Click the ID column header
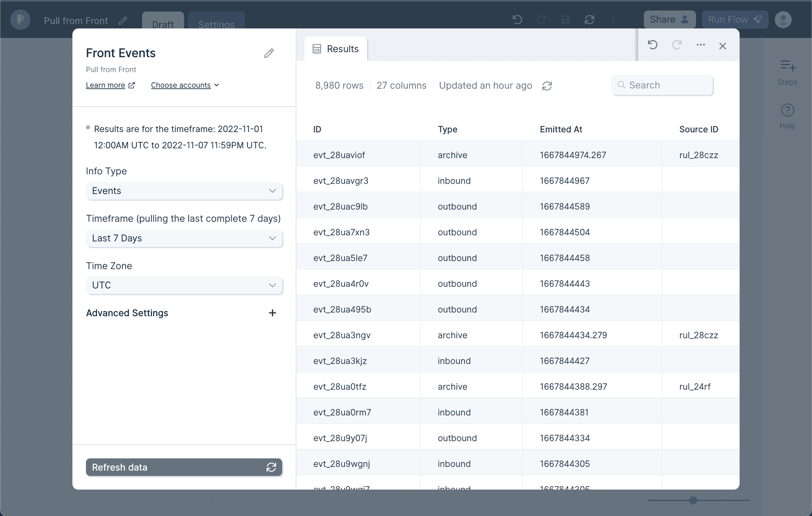The width and height of the screenshot is (812, 516). [x=317, y=129]
